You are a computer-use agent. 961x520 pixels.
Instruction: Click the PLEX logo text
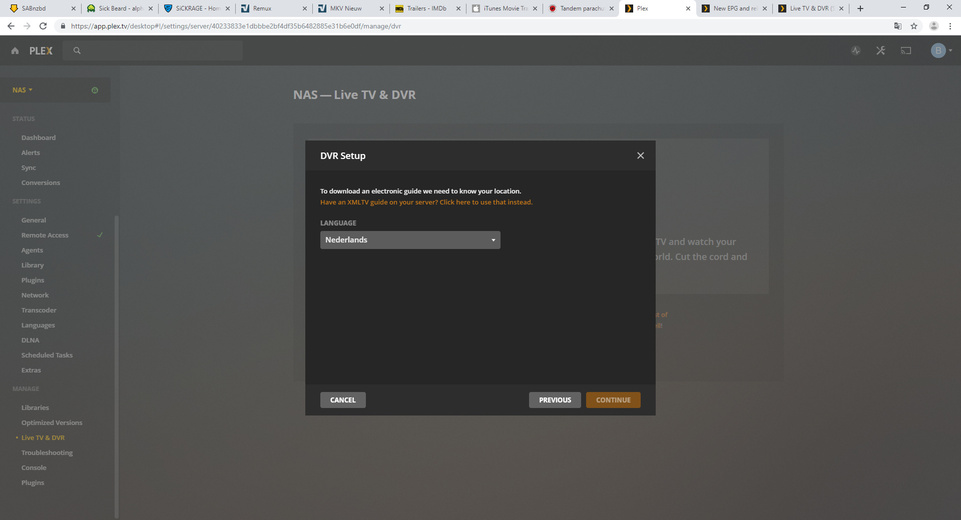tap(40, 51)
